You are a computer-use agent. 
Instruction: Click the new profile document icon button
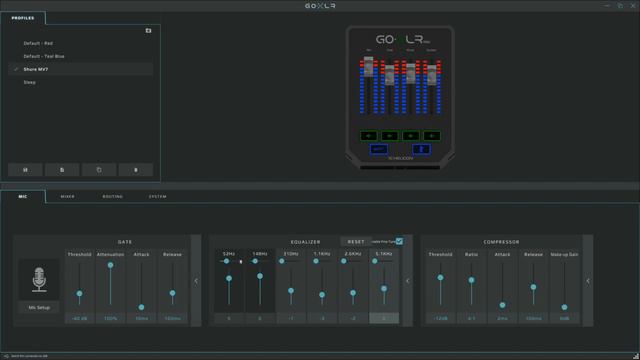62,170
